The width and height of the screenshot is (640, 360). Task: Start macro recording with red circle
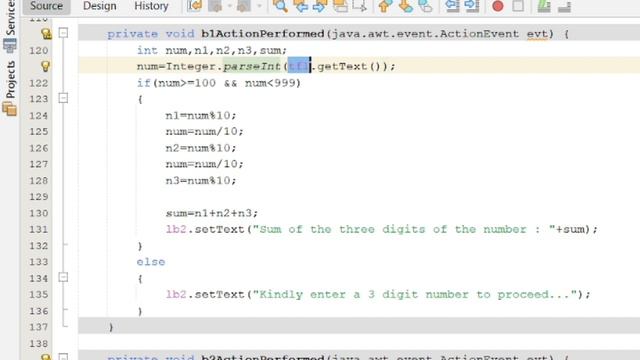[x=498, y=6]
